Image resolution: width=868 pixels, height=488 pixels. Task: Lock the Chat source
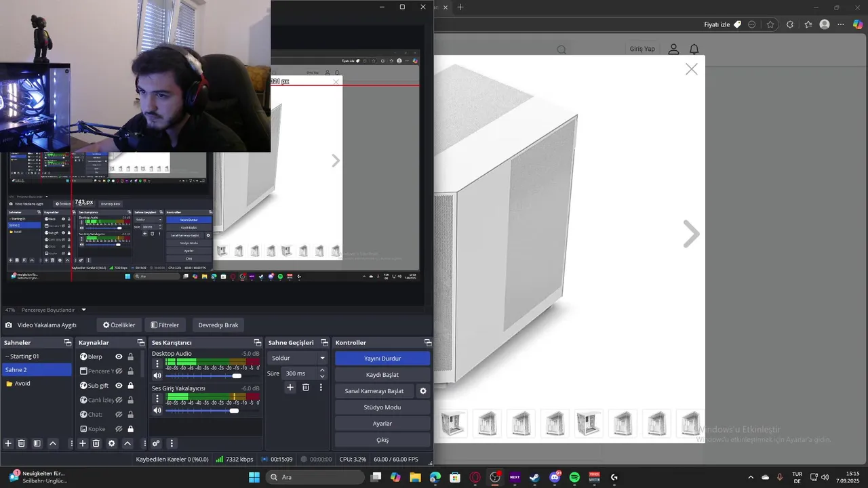coord(130,415)
